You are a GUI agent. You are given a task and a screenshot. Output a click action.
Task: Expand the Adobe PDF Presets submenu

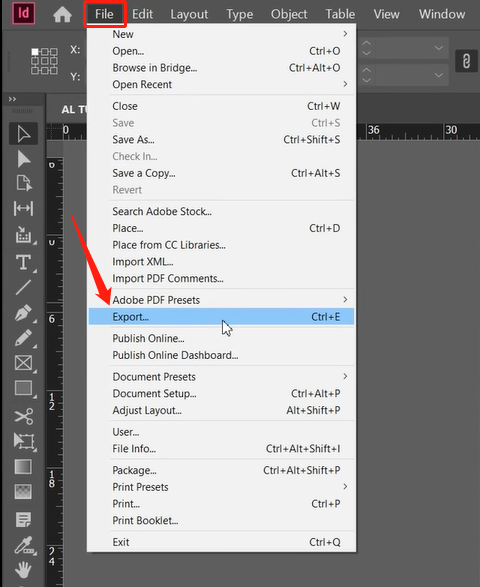coord(345,299)
